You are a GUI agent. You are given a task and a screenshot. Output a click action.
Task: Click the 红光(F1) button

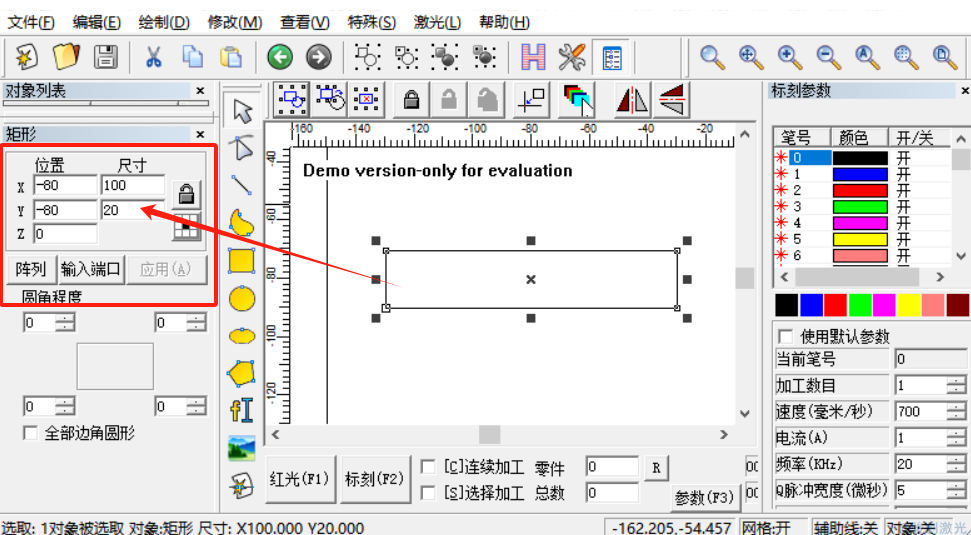[299, 479]
